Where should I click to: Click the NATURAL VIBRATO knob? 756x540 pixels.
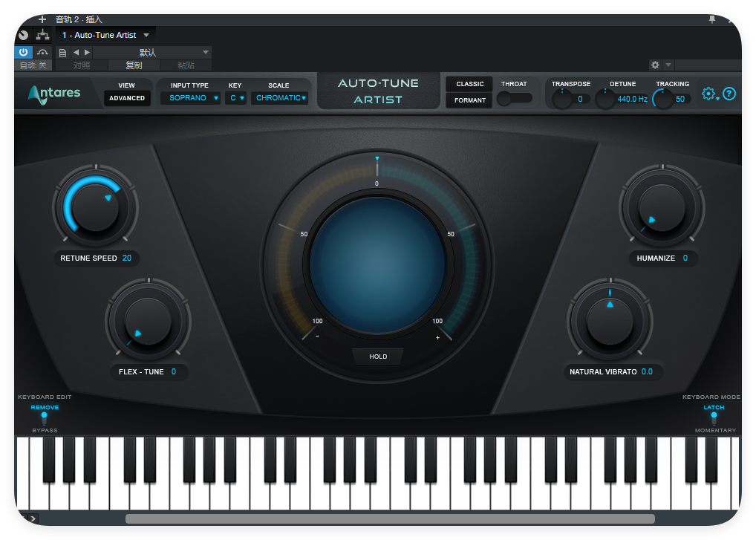pos(610,322)
